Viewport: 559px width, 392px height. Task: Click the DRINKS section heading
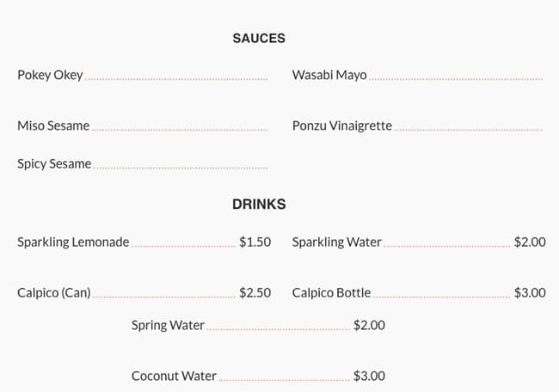259,205
